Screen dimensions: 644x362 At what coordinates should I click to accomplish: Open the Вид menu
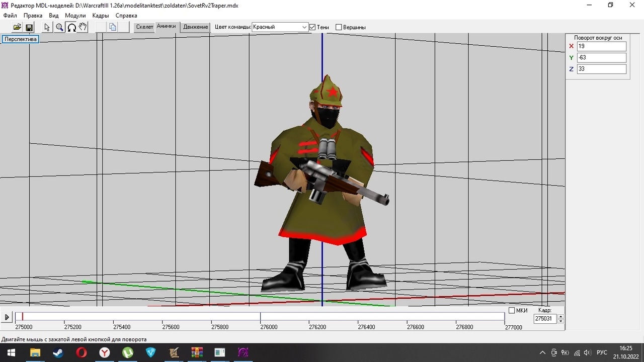[x=54, y=16]
